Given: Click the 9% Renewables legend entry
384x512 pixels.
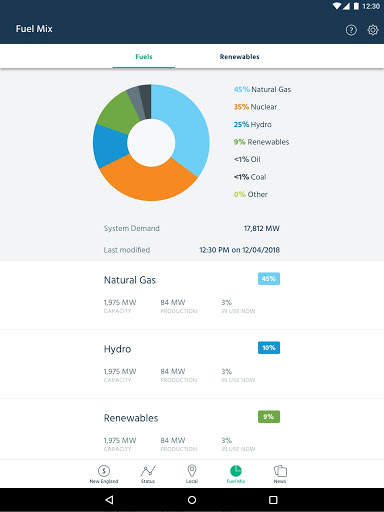Looking at the screenshot, I should 261,142.
